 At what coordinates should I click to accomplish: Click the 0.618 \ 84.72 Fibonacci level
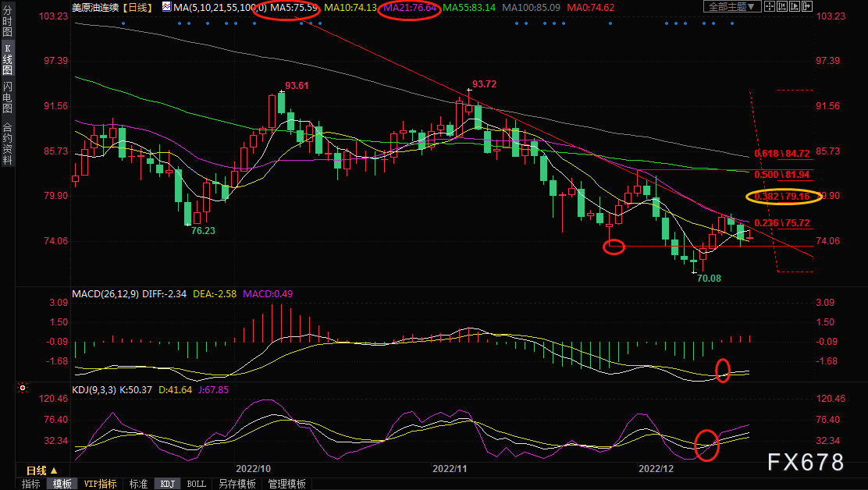pos(782,153)
